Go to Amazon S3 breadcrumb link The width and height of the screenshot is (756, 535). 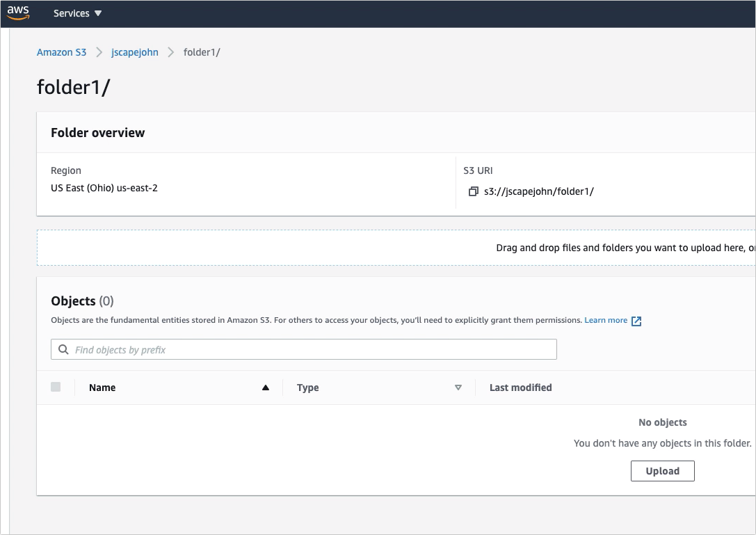click(x=61, y=52)
